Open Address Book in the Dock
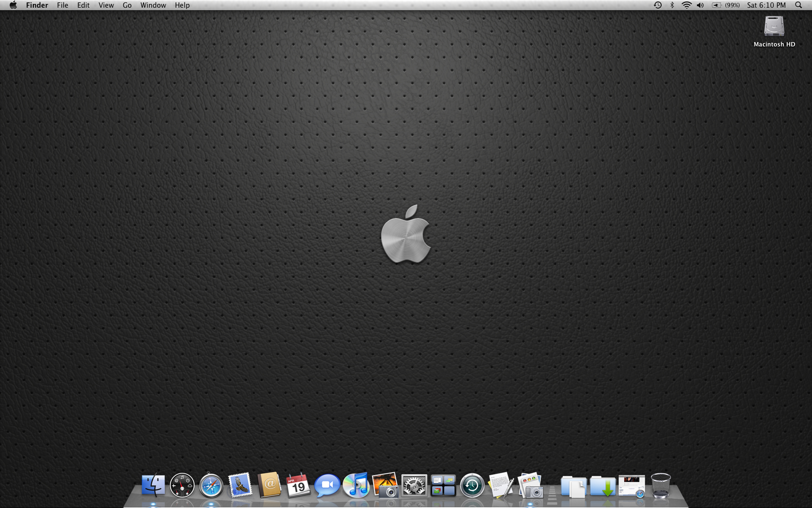This screenshot has width=812, height=508. (269, 485)
